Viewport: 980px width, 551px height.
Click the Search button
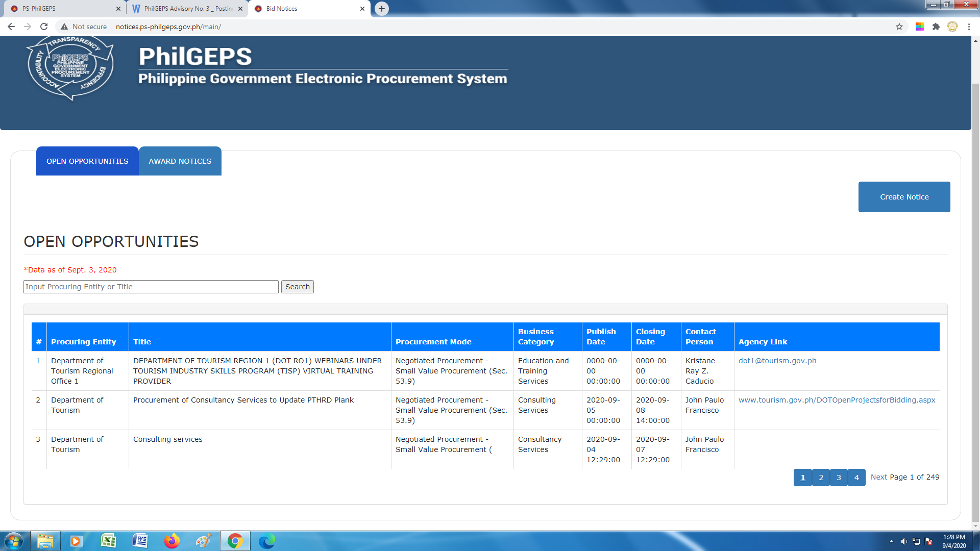pyautogui.click(x=298, y=287)
